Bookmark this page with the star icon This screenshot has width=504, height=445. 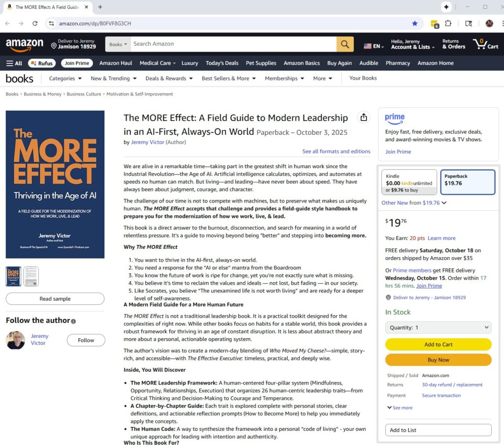point(415,23)
